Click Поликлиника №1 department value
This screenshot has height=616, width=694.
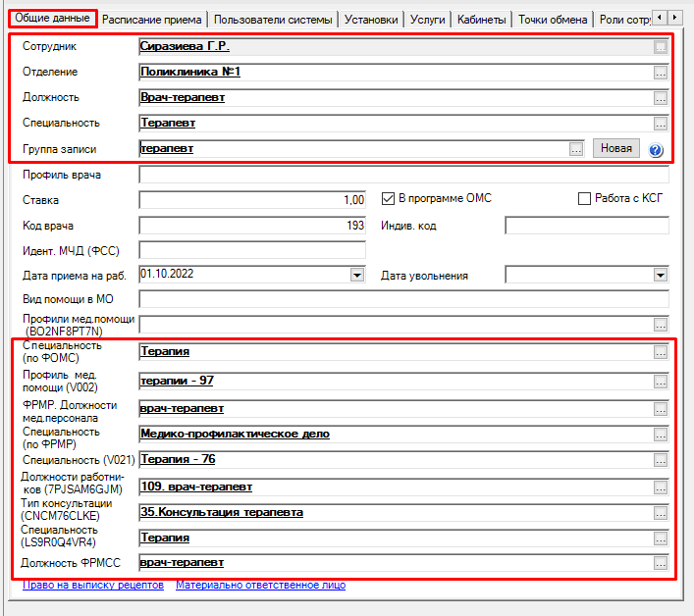(190, 72)
